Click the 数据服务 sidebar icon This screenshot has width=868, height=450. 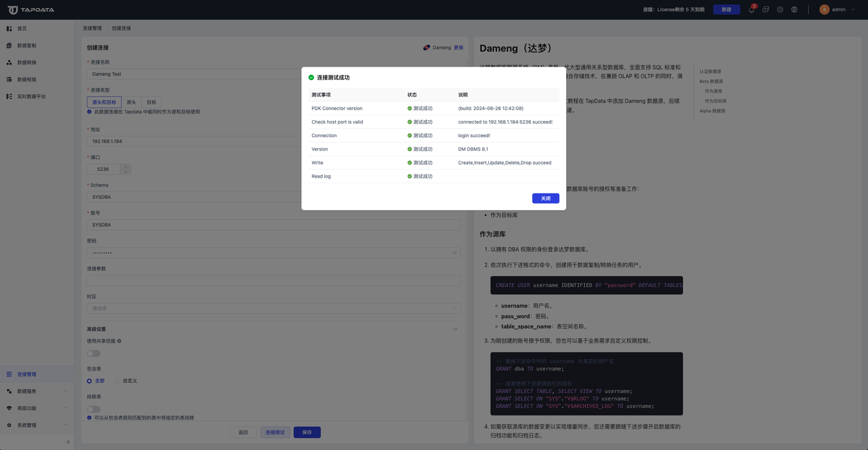tap(9, 391)
